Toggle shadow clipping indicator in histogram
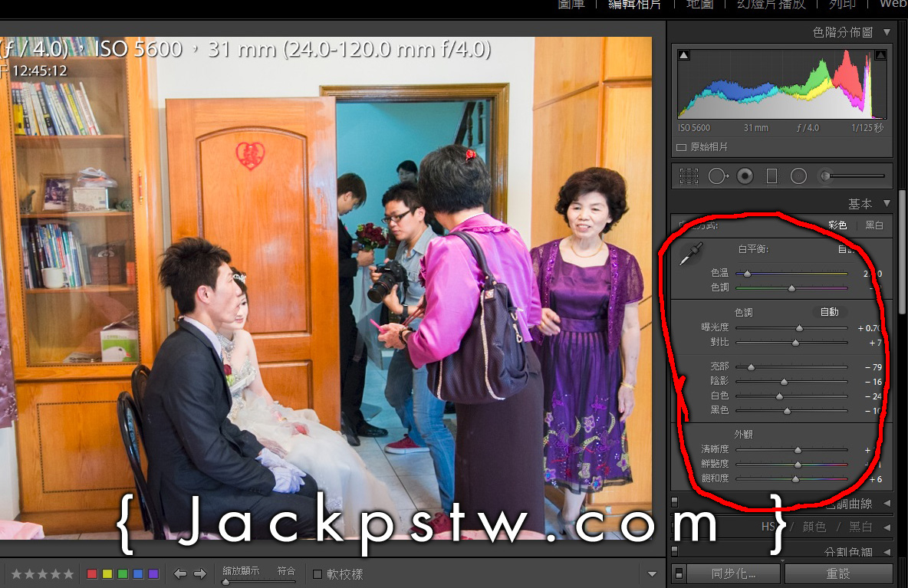This screenshot has width=908, height=588. 684,54
